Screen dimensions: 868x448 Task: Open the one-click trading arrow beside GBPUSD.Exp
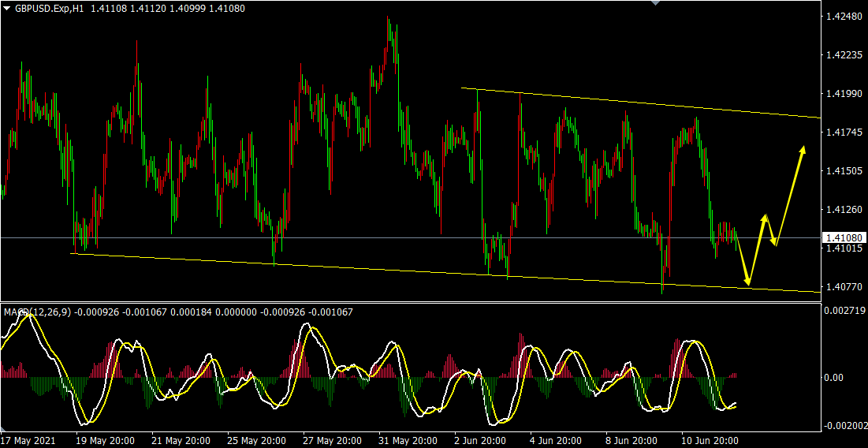coord(6,8)
